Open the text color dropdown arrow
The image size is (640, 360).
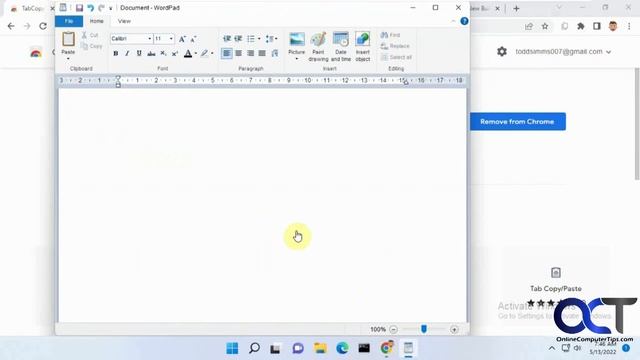tap(196, 53)
